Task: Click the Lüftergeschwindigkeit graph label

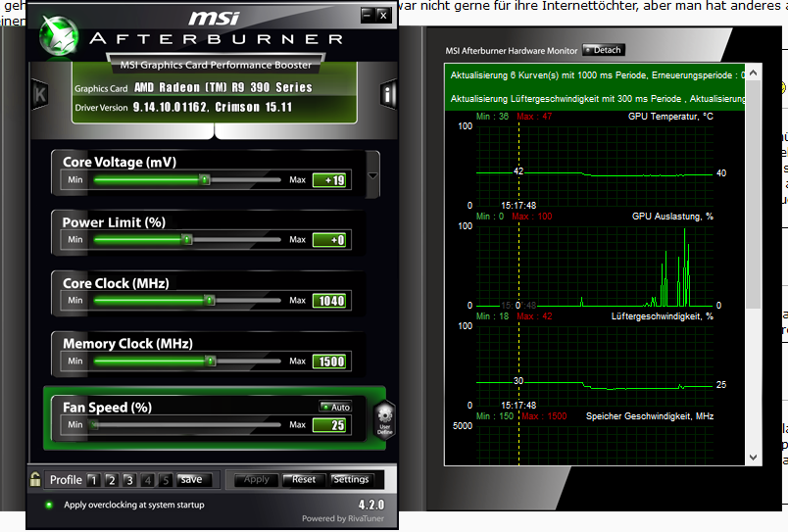Action: pyautogui.click(x=663, y=316)
